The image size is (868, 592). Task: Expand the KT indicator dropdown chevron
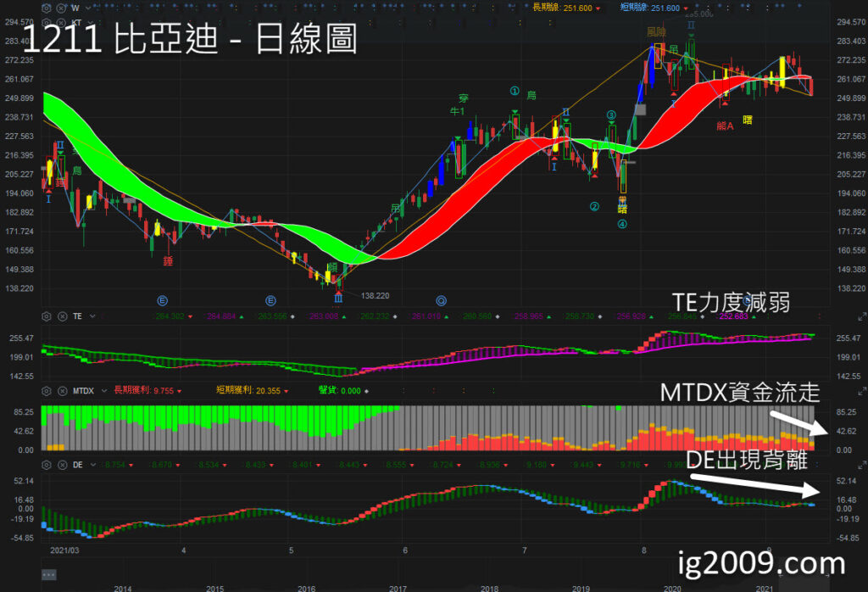click(x=90, y=23)
